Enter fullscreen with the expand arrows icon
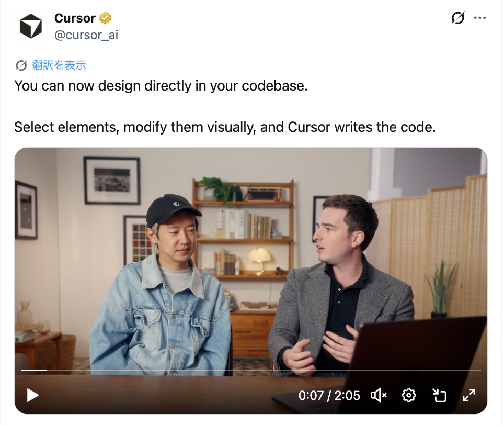This screenshot has width=504, height=425. coord(469,395)
